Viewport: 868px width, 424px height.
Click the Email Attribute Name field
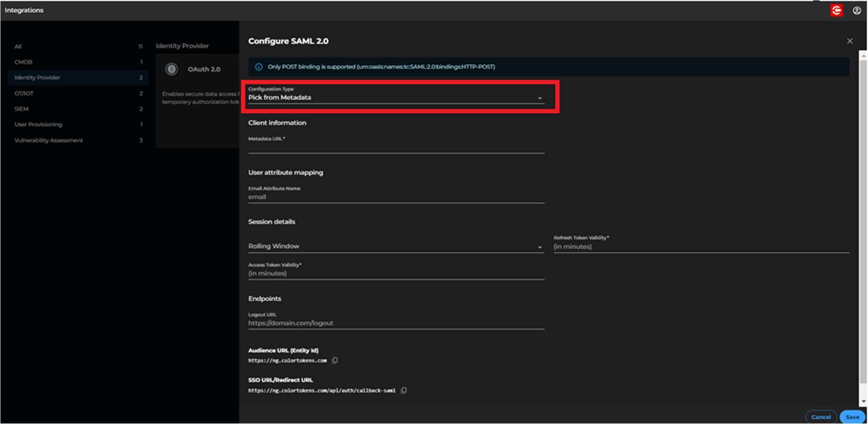(396, 197)
